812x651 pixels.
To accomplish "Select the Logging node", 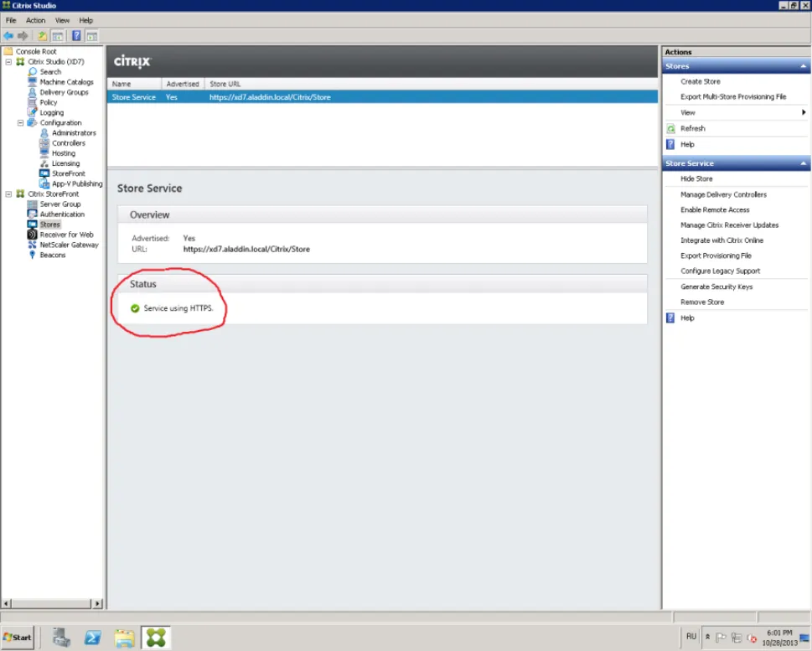I will coord(52,112).
